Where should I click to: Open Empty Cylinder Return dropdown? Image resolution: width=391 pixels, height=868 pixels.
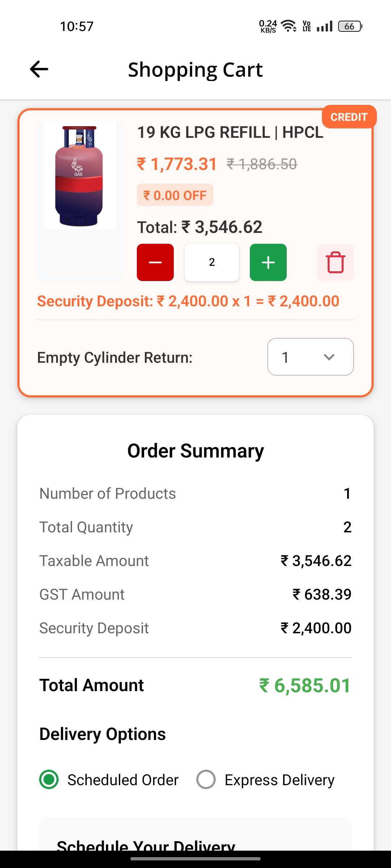[310, 357]
